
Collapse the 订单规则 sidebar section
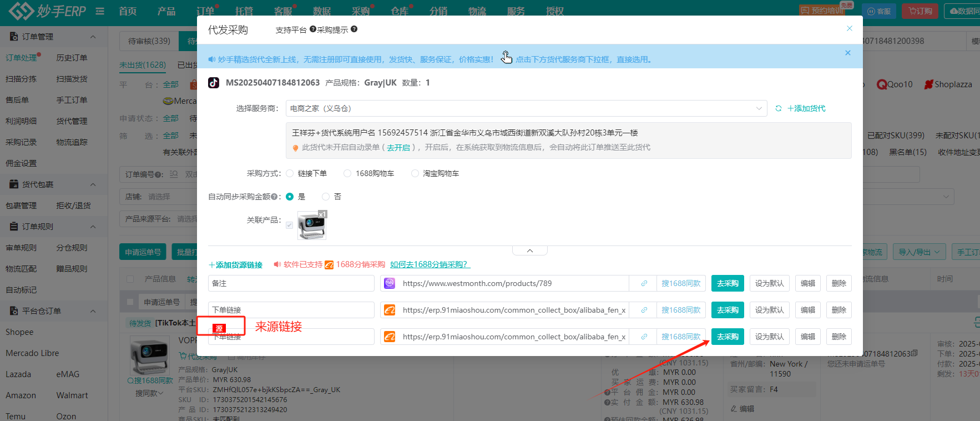pyautogui.click(x=93, y=227)
